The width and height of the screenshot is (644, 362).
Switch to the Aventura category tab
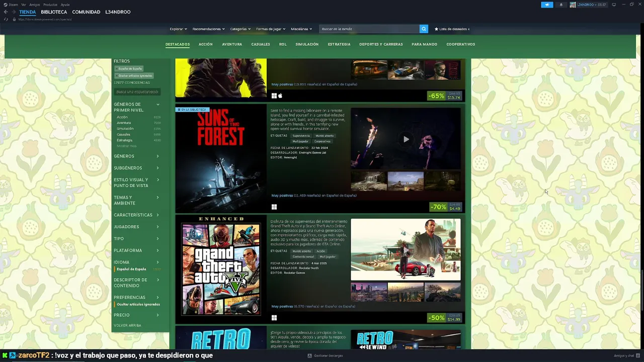[232, 44]
